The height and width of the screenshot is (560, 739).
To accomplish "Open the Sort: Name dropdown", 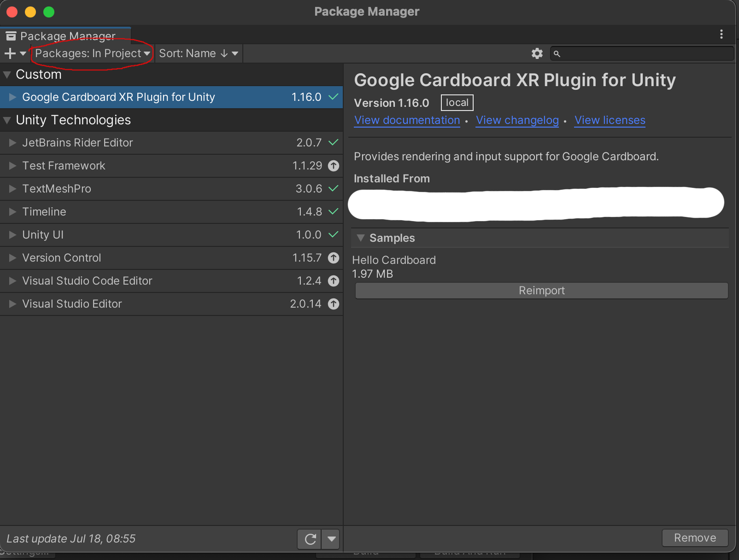I will (x=198, y=53).
